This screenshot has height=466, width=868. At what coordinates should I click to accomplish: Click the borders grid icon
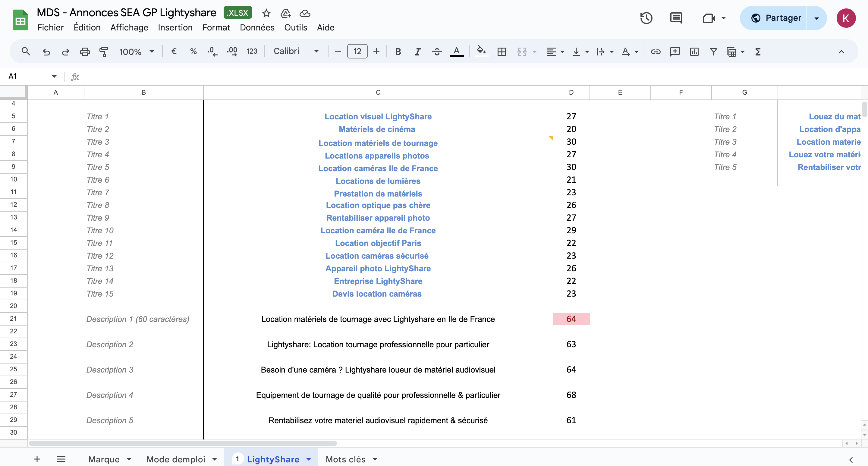pyautogui.click(x=502, y=52)
